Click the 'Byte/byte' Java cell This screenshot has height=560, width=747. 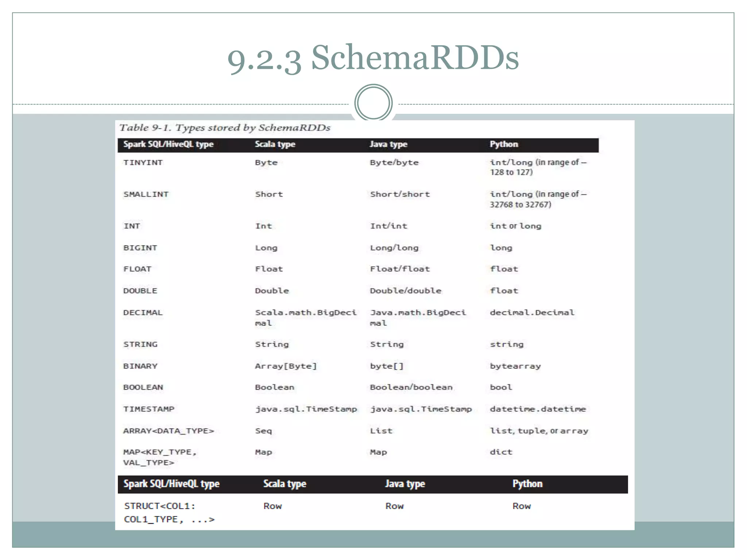click(394, 163)
